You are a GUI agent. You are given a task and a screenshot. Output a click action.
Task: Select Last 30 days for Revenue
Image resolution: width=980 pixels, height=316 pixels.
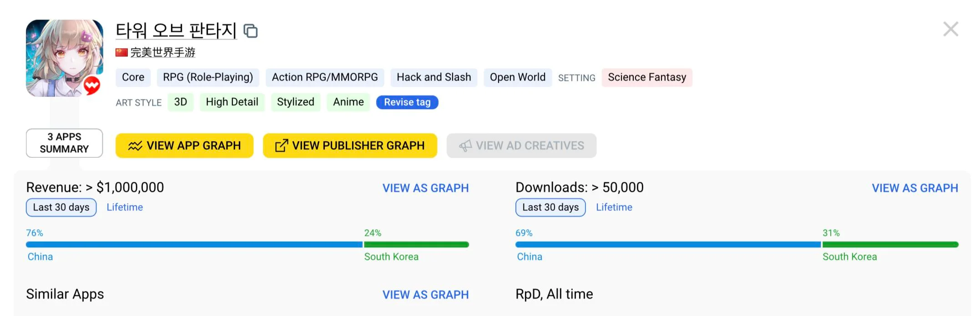pos(61,207)
